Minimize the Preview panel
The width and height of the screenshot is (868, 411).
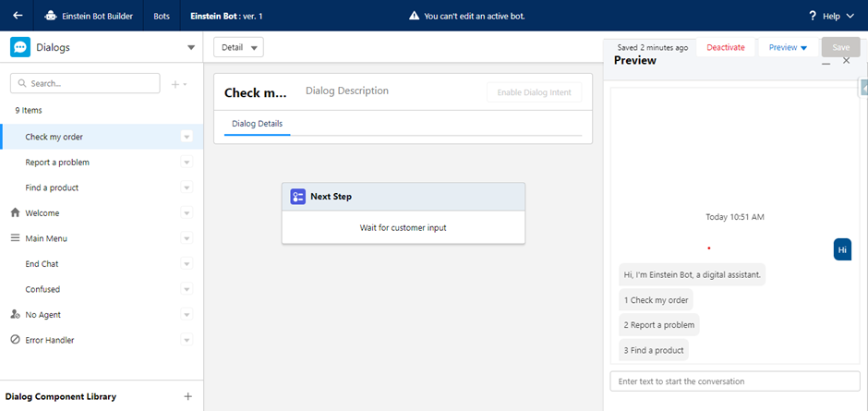coord(826,64)
